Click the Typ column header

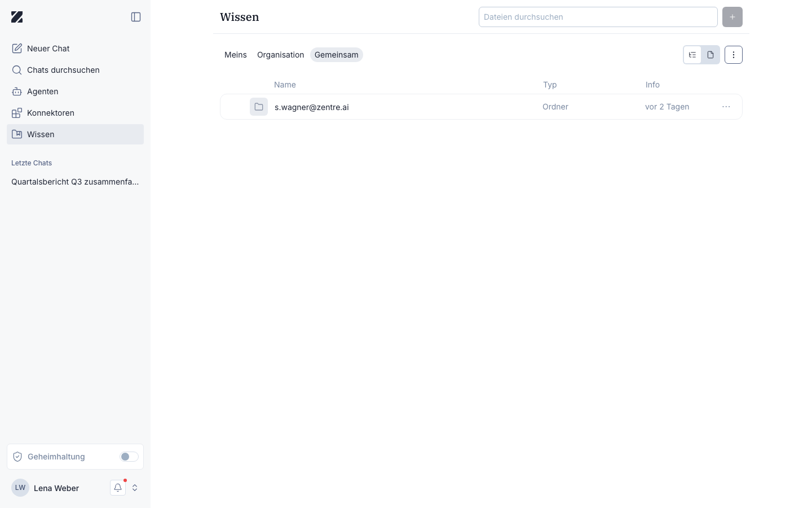550,85
